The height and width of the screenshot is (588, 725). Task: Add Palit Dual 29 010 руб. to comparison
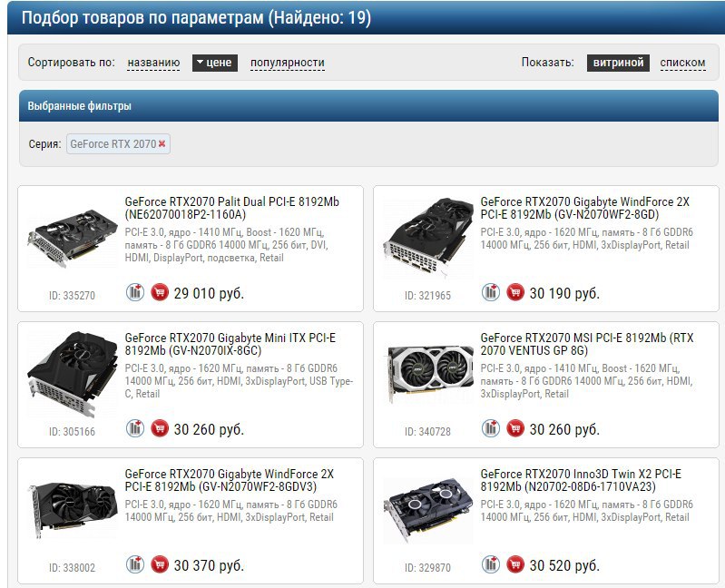pyautogui.click(x=135, y=292)
